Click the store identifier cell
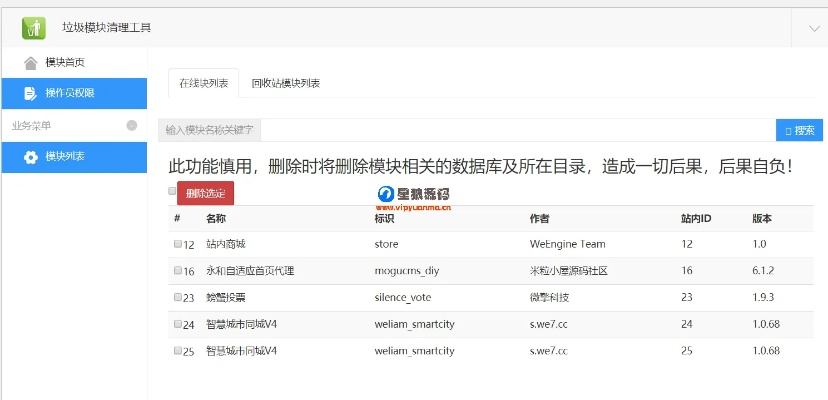The image size is (828, 400). [387, 245]
